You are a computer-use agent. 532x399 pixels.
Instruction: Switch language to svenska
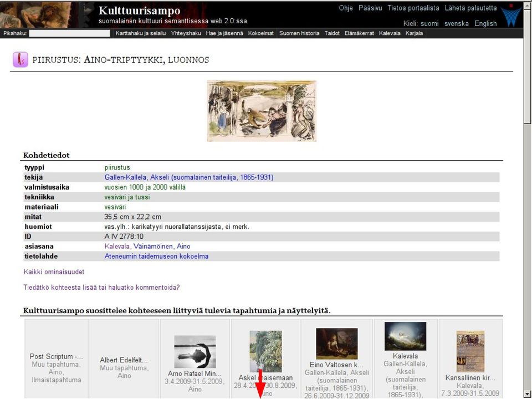[456, 23]
